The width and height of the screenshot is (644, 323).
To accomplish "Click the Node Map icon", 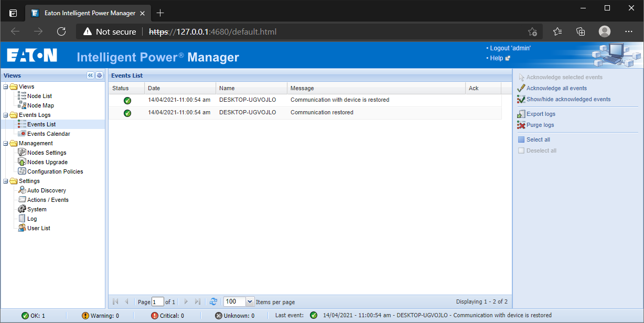I will coord(22,105).
